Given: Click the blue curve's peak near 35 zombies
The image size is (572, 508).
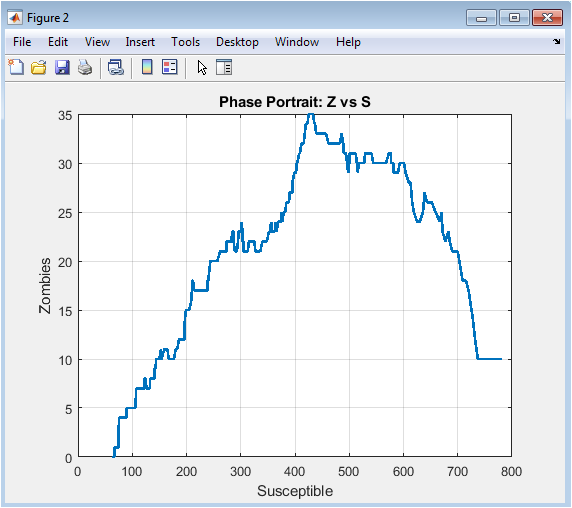Looking at the screenshot, I should click(310, 115).
